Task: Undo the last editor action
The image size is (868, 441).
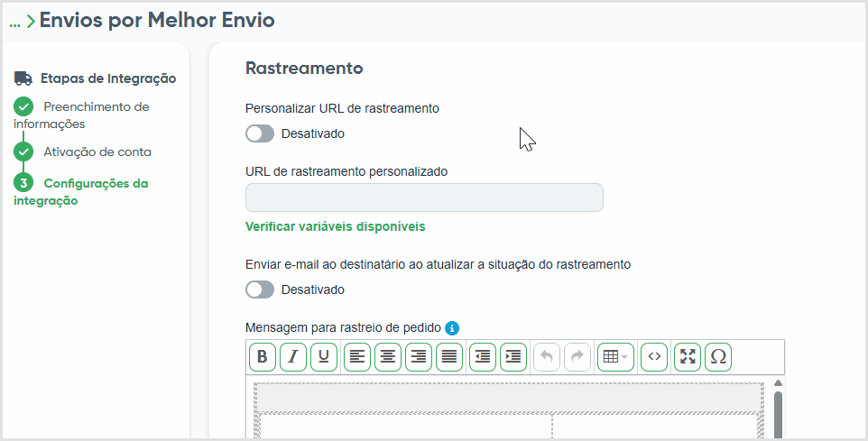Action: point(547,357)
